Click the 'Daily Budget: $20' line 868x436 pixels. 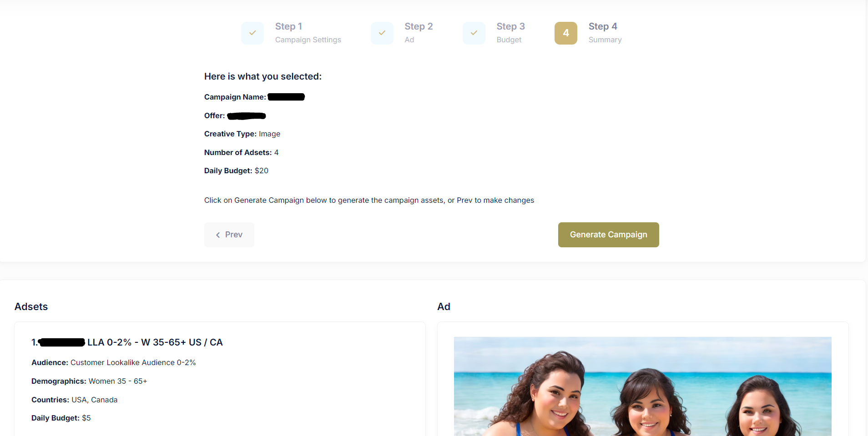(236, 170)
